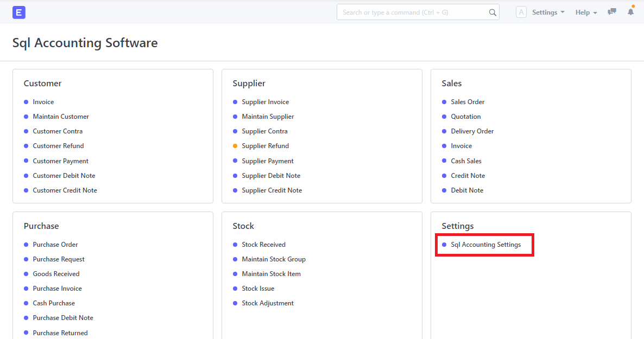Image resolution: width=644 pixels, height=339 pixels.
Task: Open Purchase Invoice
Action: click(x=57, y=289)
